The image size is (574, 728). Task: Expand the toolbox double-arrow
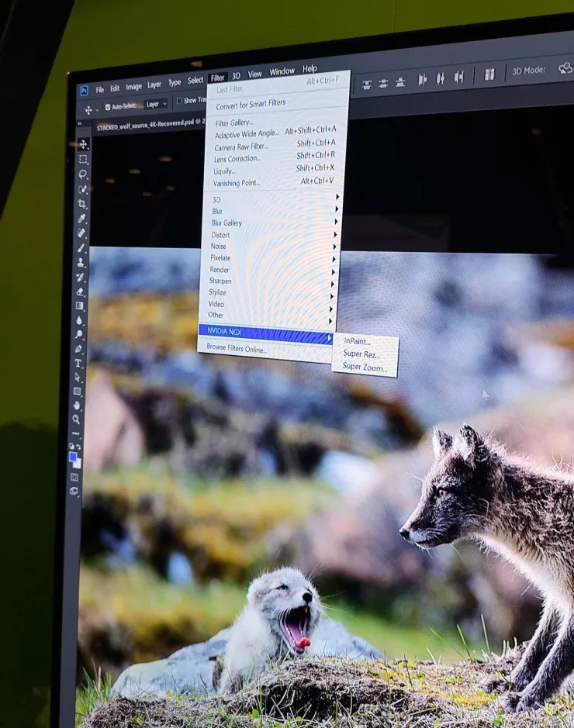[x=79, y=123]
